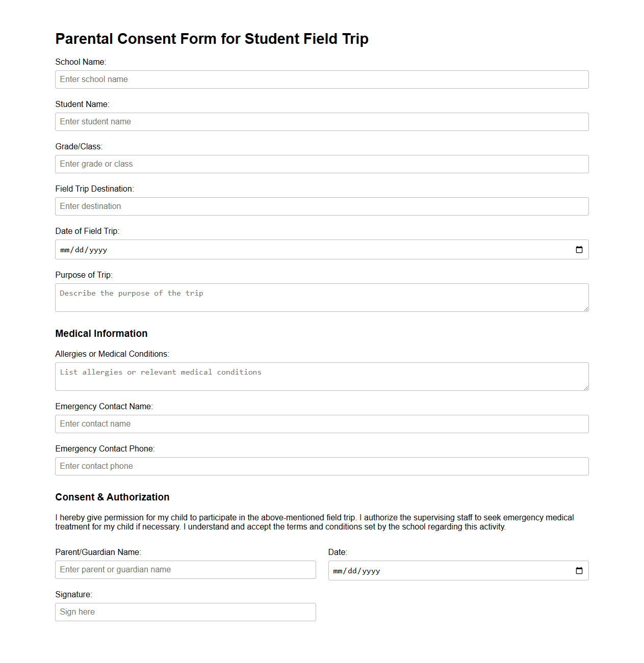Click the Emergency Contact Name field
The height and width of the screenshot is (663, 644).
pos(321,423)
